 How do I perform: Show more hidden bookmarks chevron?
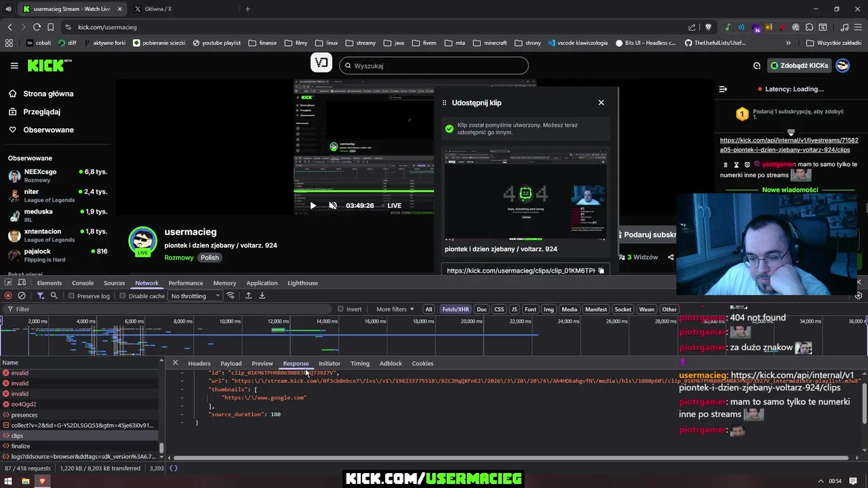788,43
